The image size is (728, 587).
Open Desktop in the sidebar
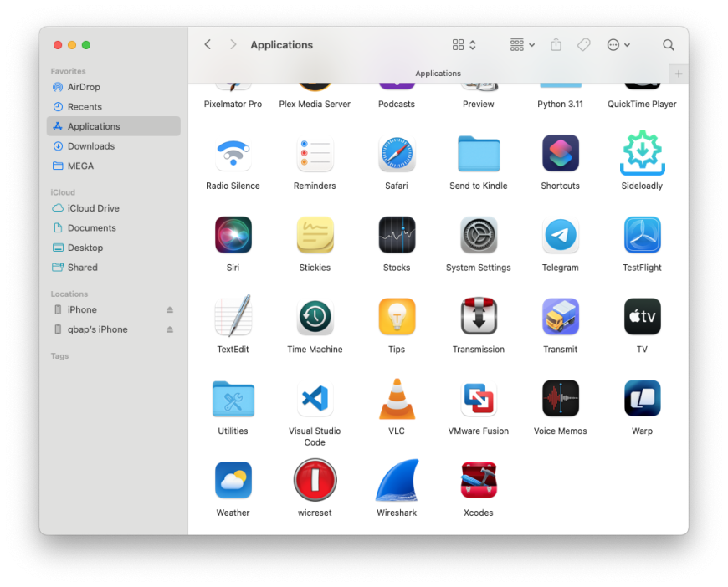114,248
